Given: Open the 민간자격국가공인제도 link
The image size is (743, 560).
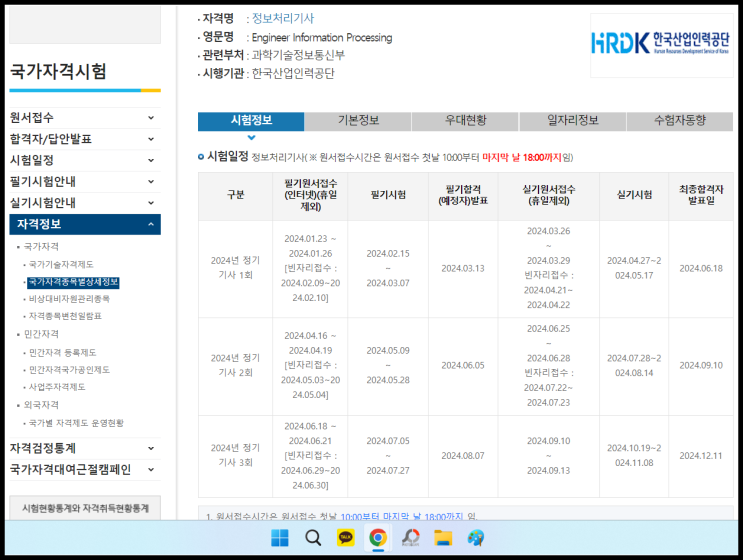Looking at the screenshot, I should coord(69,370).
